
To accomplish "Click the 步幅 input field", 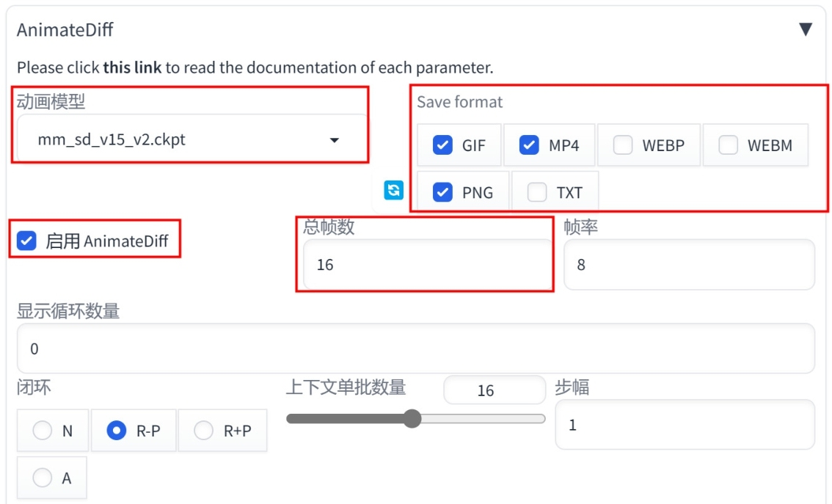I will coord(685,425).
